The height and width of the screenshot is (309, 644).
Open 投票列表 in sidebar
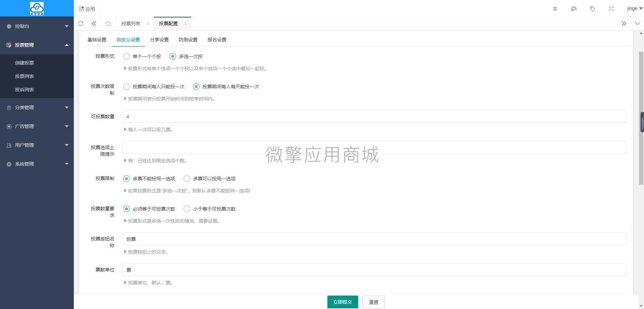24,76
